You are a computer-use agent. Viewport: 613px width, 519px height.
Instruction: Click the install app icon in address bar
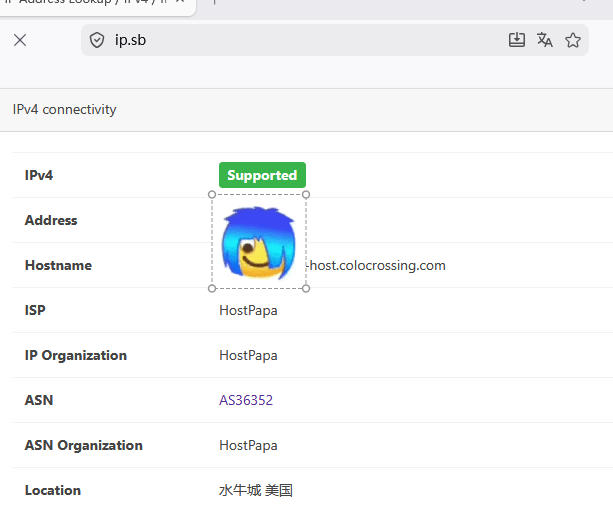coord(517,40)
